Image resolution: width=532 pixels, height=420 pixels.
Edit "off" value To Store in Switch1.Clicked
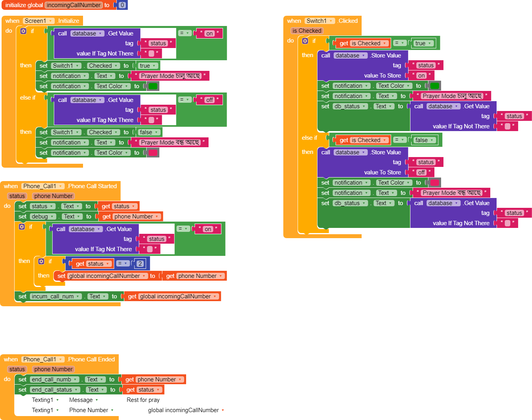coord(421,172)
